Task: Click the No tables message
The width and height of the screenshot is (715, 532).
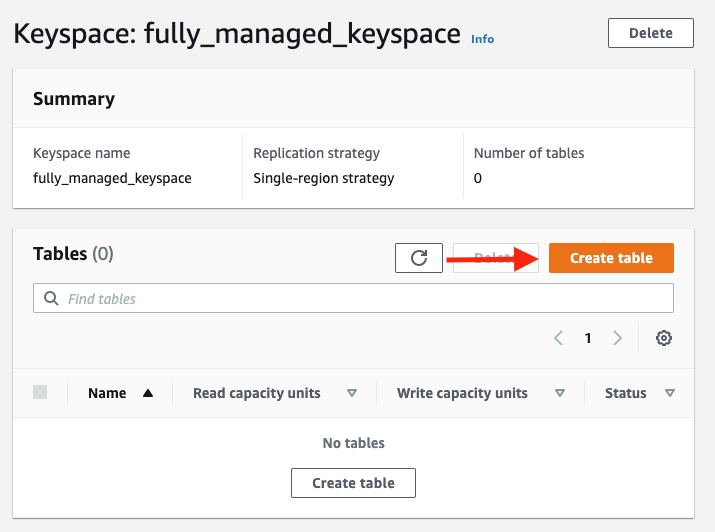Action: click(x=353, y=443)
